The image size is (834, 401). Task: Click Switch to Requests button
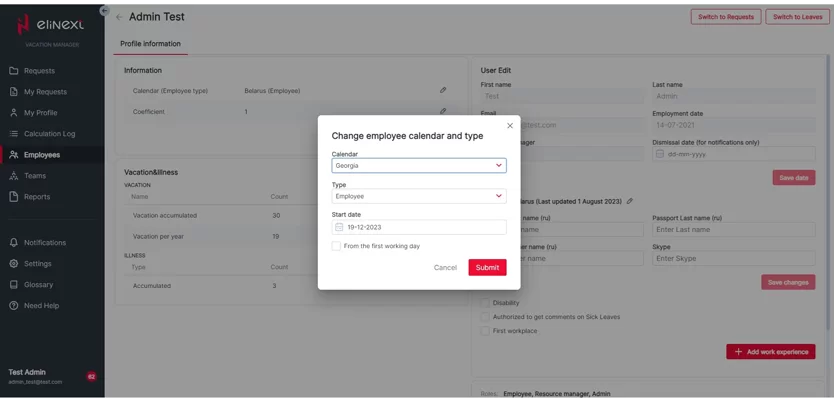pos(725,17)
